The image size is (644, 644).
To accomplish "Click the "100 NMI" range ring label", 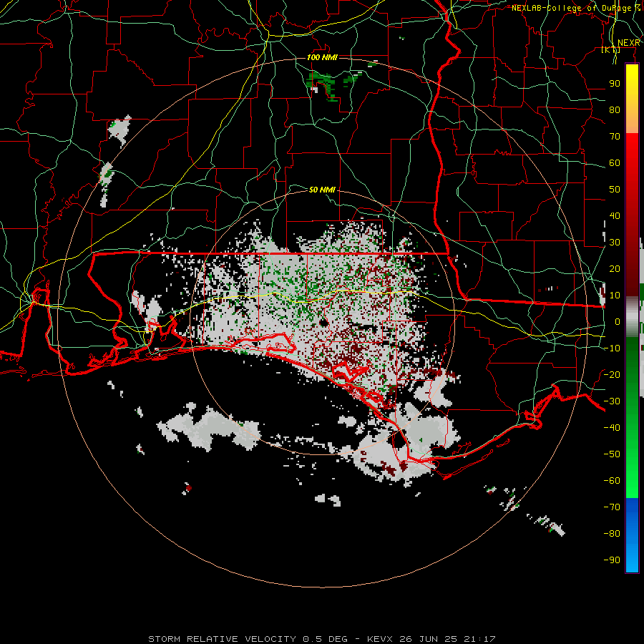I will (x=322, y=57).
